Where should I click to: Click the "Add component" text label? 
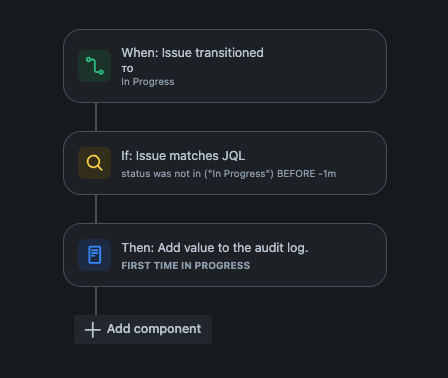click(x=154, y=329)
